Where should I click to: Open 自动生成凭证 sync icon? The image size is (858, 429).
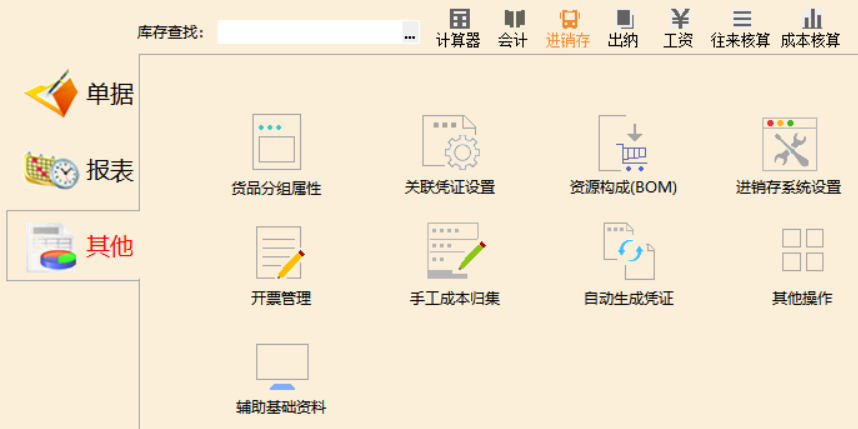(x=629, y=251)
